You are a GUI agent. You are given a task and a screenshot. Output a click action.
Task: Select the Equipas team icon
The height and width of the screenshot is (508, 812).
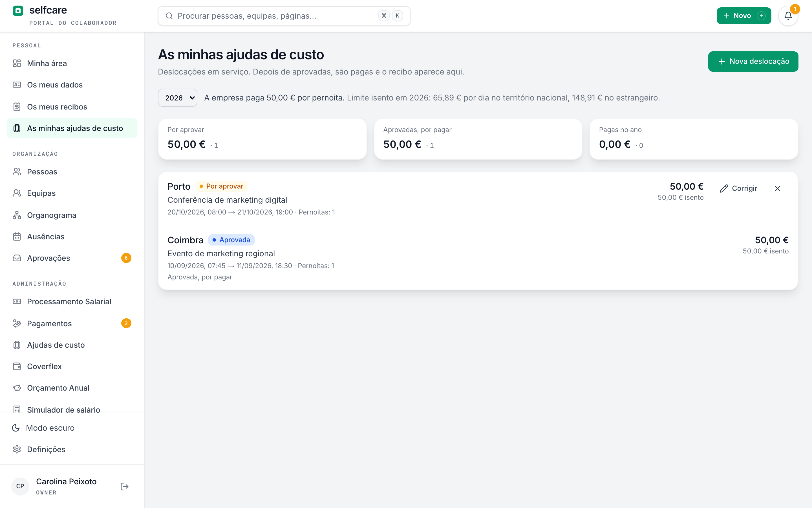[x=17, y=193]
